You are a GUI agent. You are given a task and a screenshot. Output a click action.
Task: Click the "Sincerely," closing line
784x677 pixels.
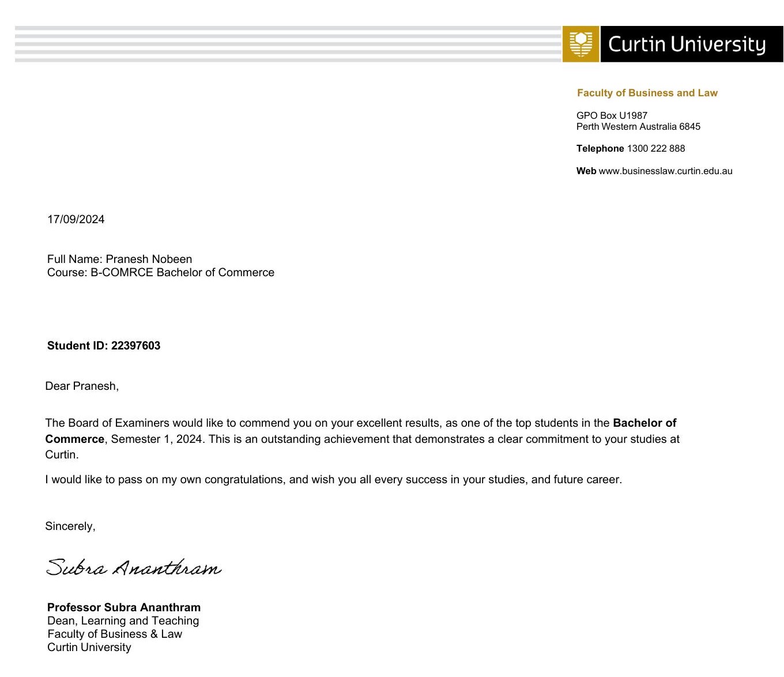pos(70,526)
